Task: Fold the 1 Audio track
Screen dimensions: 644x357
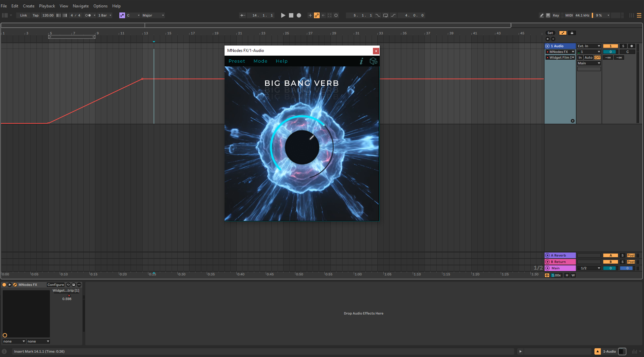Action: click(x=547, y=46)
